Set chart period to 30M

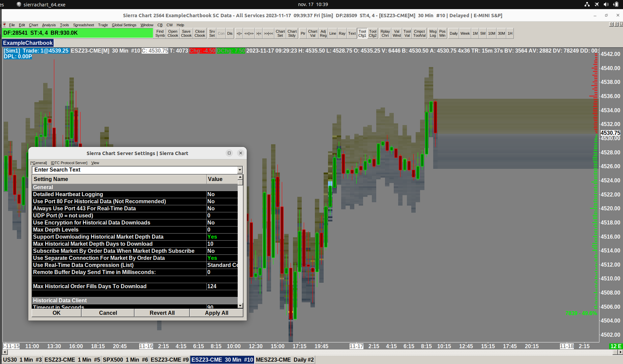click(502, 33)
